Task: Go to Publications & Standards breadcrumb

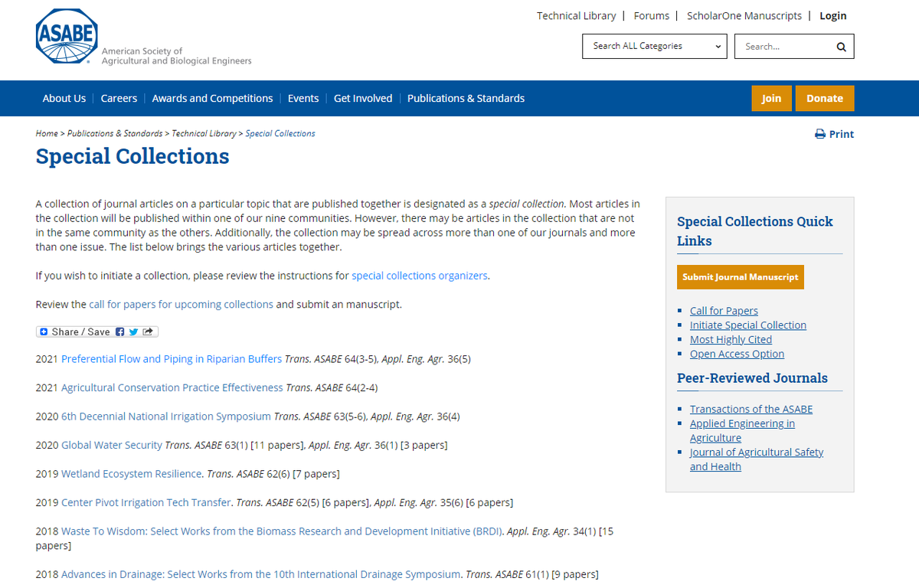Action: (115, 133)
